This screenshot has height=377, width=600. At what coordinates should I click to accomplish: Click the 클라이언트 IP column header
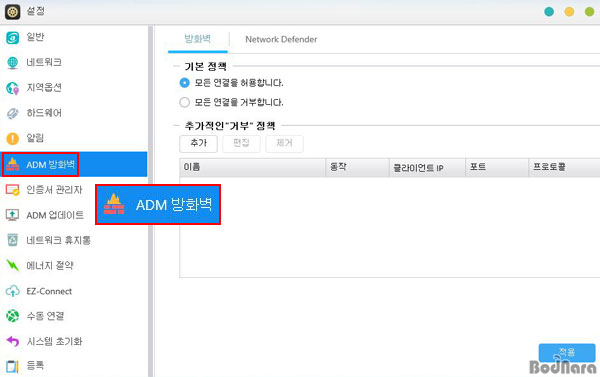click(427, 167)
